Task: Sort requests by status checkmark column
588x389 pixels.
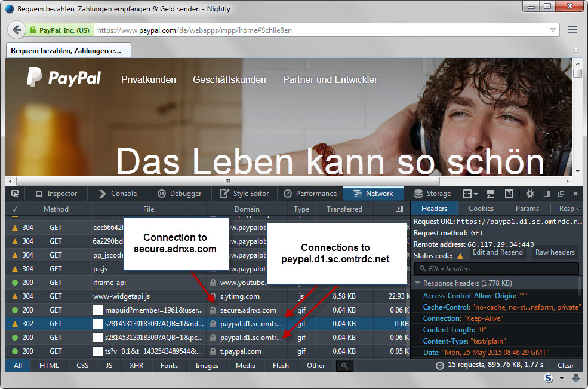Action: (x=14, y=209)
